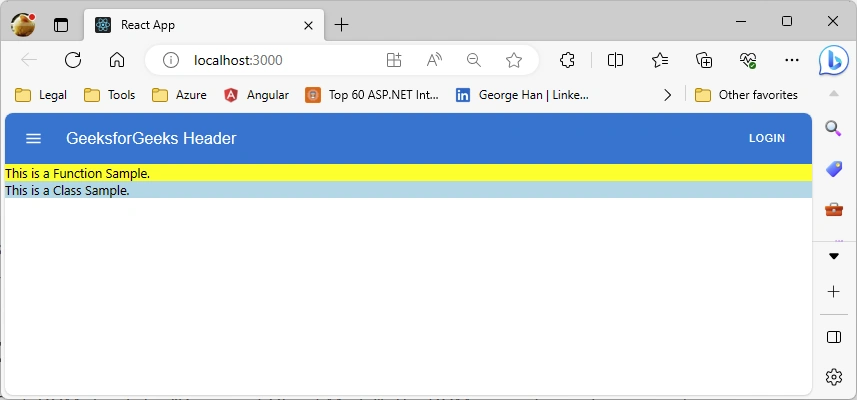The height and width of the screenshot is (400, 857).
Task: Open the George Han LinkedIn bookmark
Action: point(522,95)
